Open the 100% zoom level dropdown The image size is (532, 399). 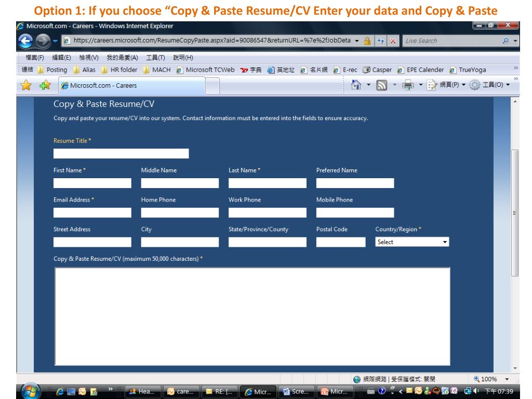[507, 379]
